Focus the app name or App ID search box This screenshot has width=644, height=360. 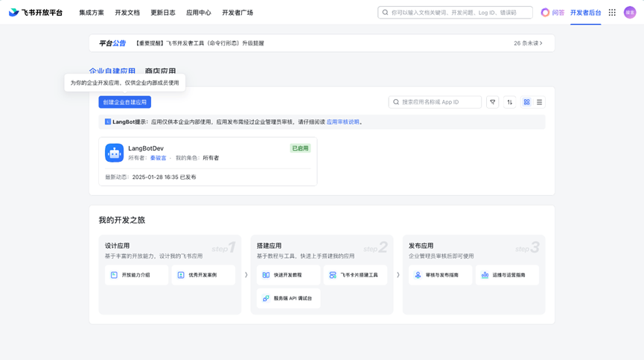(x=435, y=102)
